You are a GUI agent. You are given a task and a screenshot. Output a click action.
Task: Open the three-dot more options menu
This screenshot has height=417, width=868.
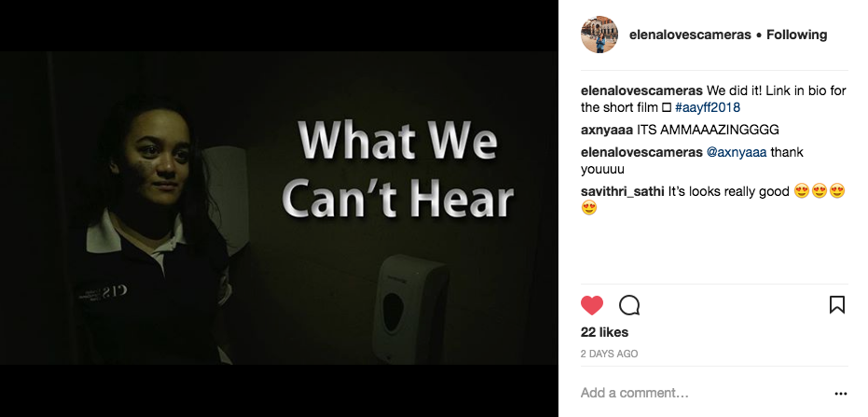pos(840,394)
